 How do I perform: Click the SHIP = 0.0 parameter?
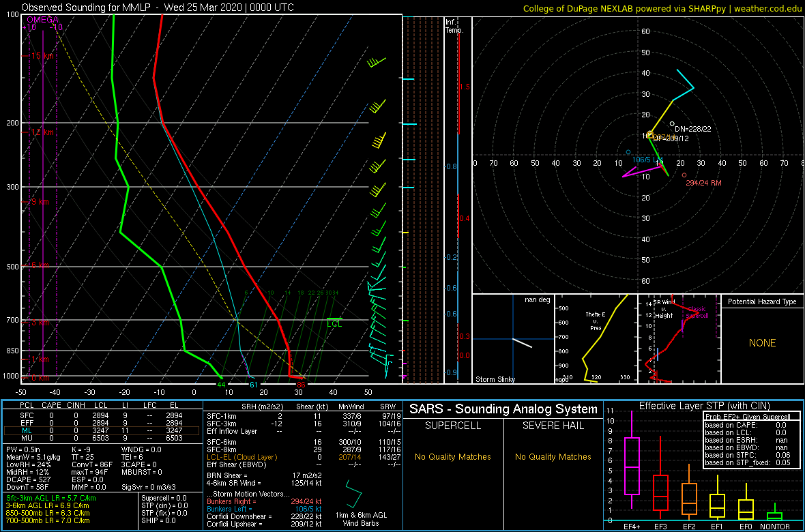click(160, 520)
